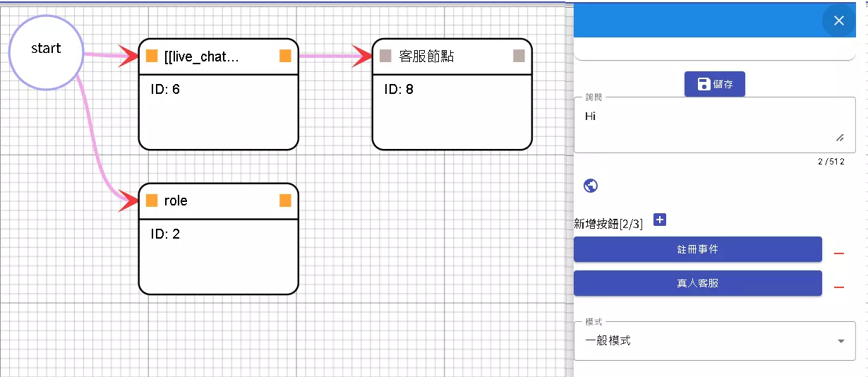
Task: Remove the 真人客服 button with minus icon
Action: click(x=839, y=287)
